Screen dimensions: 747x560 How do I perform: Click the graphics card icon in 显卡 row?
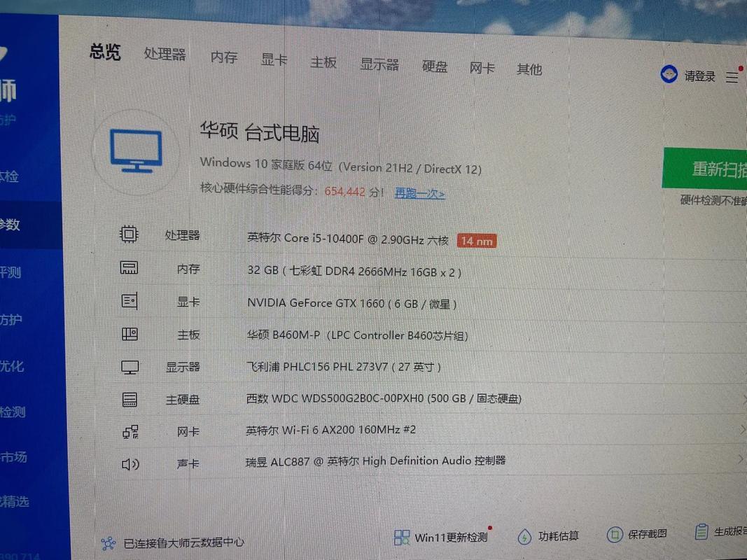(129, 301)
